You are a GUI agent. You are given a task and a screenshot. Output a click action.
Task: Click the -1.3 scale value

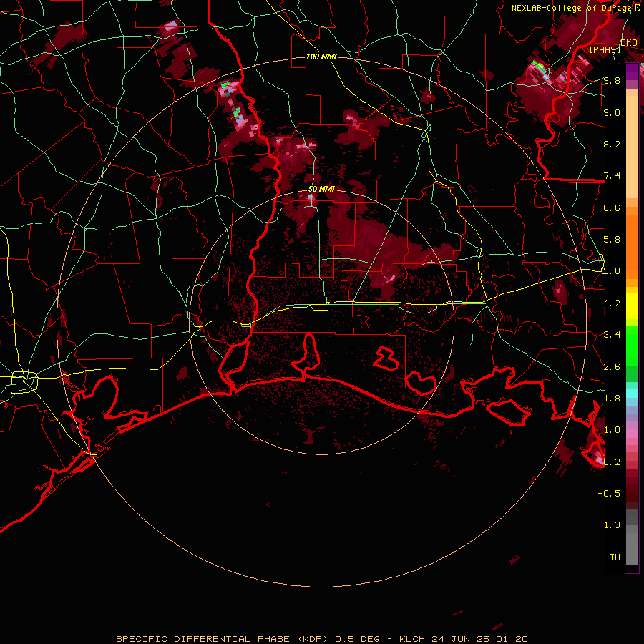[609, 525]
